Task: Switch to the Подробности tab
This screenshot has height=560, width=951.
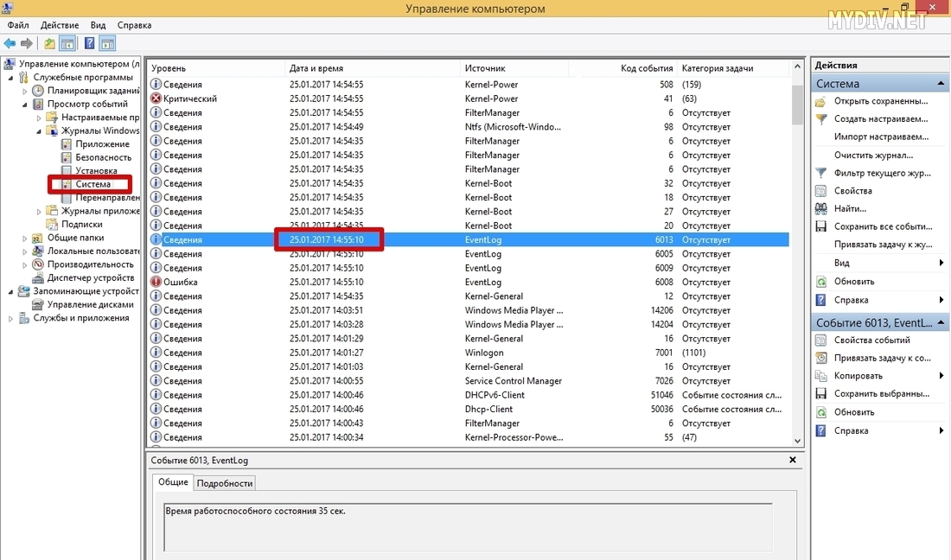Action: [x=225, y=483]
